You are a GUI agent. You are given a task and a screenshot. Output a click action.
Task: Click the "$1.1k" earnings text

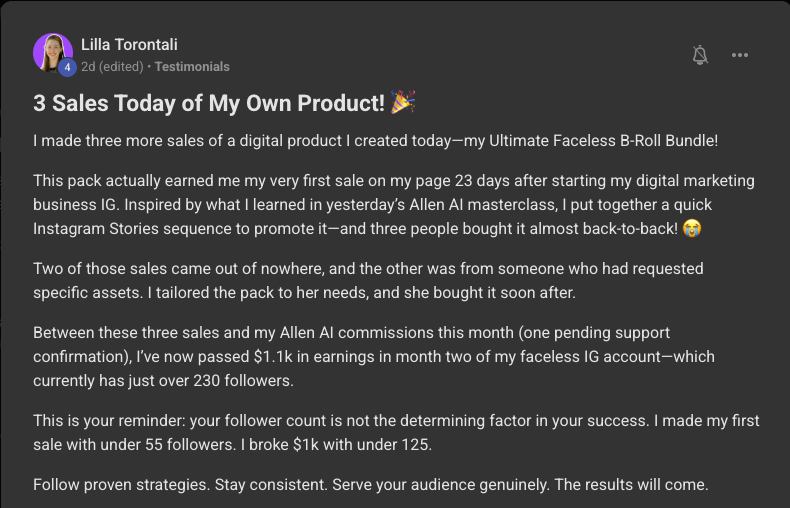click(273, 357)
